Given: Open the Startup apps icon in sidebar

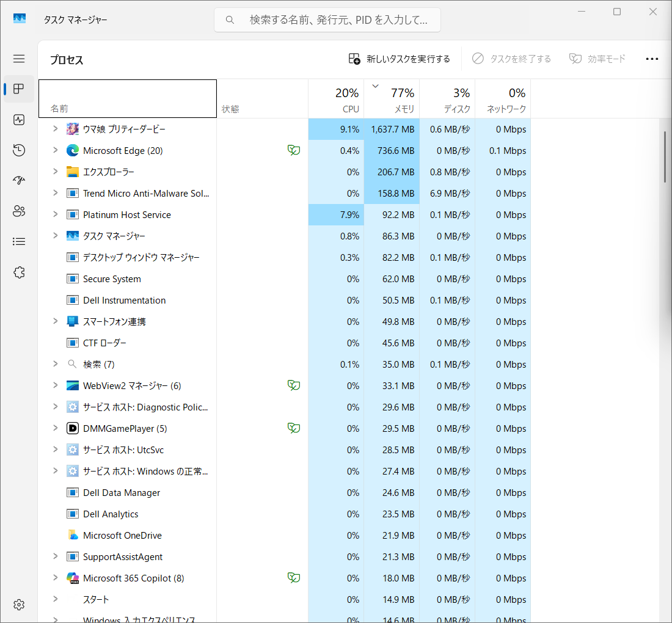Looking at the screenshot, I should click(x=19, y=180).
